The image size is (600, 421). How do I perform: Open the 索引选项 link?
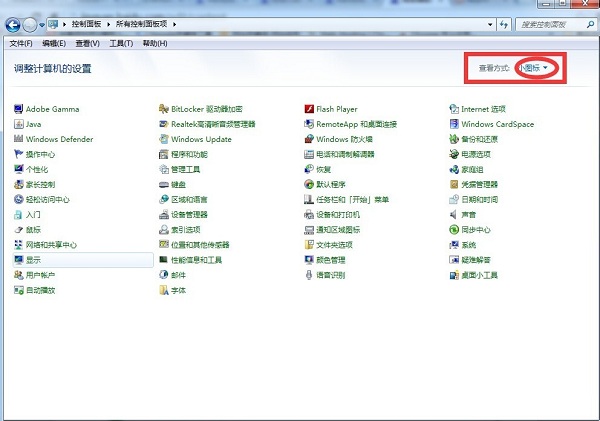click(x=186, y=230)
